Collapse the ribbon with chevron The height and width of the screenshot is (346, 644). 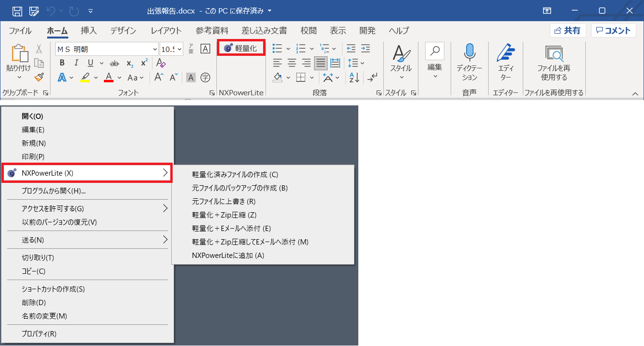coord(635,93)
